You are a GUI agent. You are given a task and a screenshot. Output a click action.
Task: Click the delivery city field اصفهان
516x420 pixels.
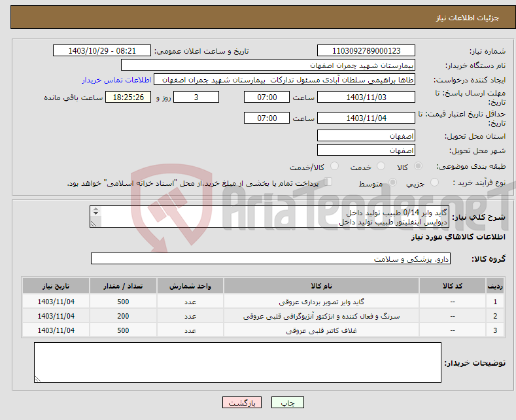(366, 150)
